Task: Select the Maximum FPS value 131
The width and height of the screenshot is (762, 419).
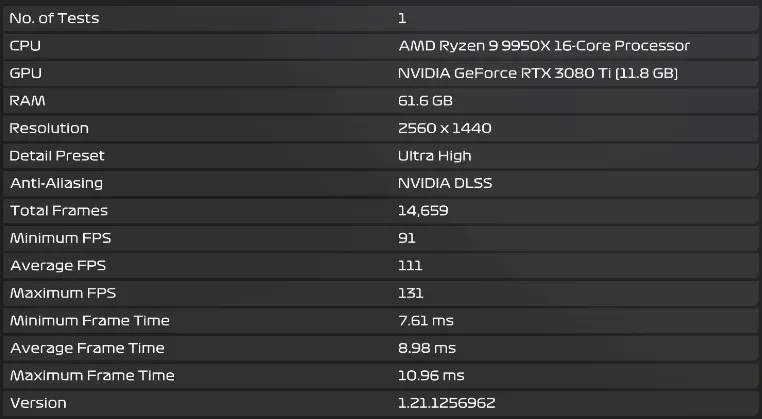Action: click(x=411, y=293)
